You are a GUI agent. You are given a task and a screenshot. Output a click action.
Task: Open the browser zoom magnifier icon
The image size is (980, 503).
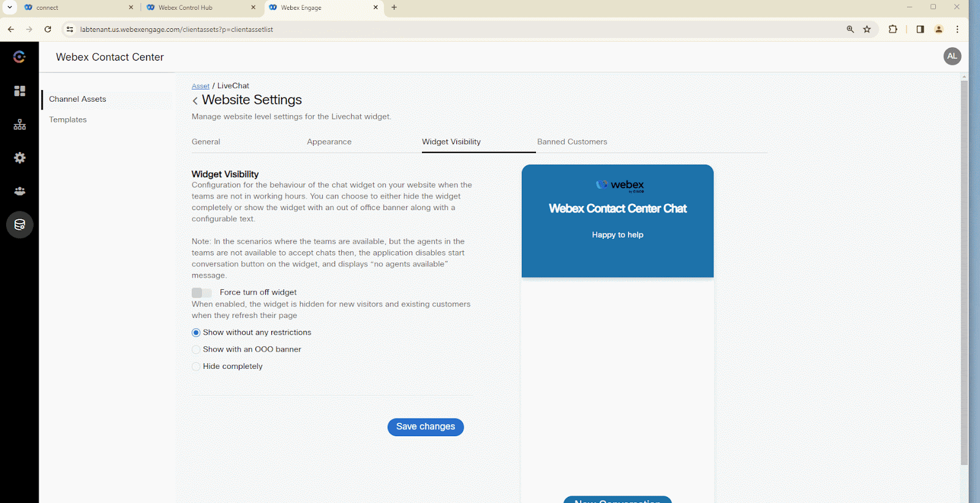pos(850,29)
